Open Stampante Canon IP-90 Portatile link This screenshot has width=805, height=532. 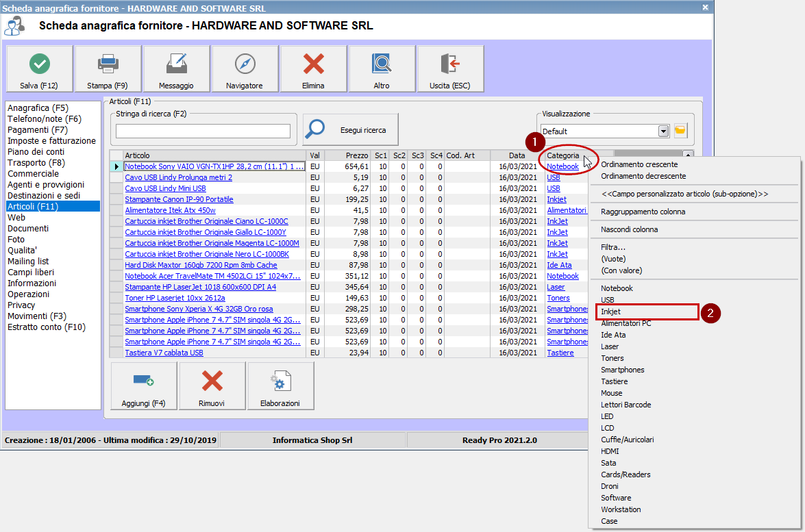pyautogui.click(x=179, y=199)
